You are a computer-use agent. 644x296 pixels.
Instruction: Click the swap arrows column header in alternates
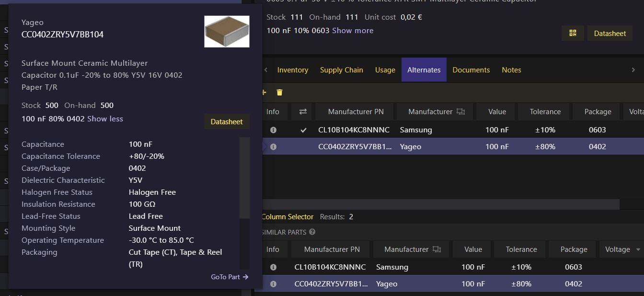(303, 112)
